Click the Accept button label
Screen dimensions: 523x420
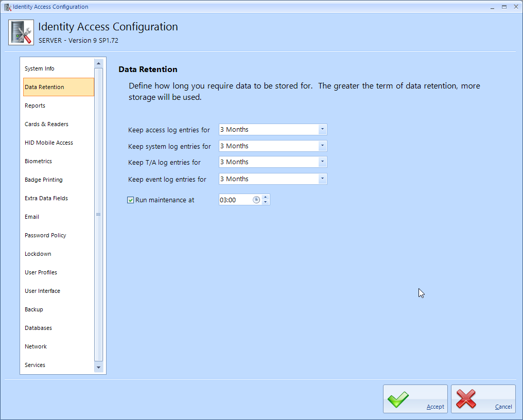coord(435,407)
